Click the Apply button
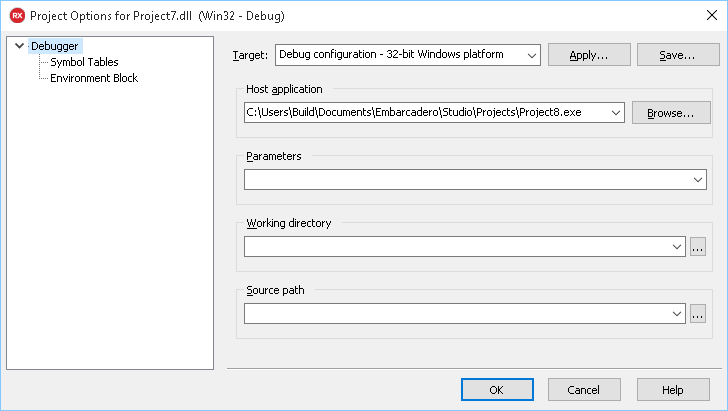This screenshot has width=728, height=411. pos(589,54)
